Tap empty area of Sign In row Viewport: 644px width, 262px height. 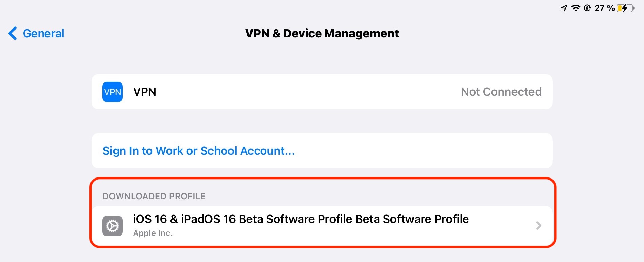pyautogui.click(x=424, y=151)
